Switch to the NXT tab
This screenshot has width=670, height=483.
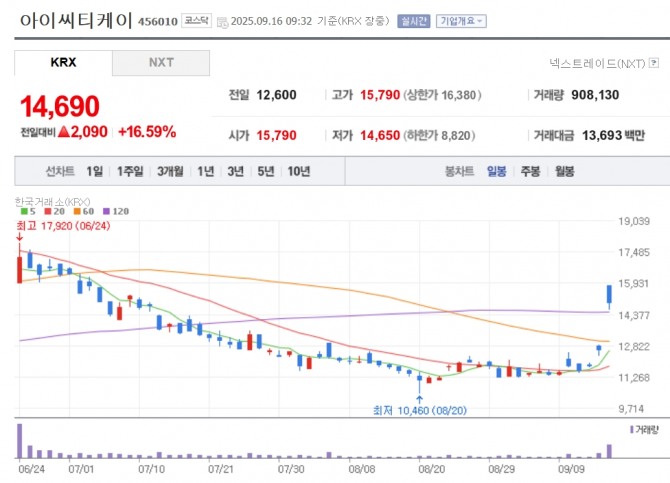point(161,62)
